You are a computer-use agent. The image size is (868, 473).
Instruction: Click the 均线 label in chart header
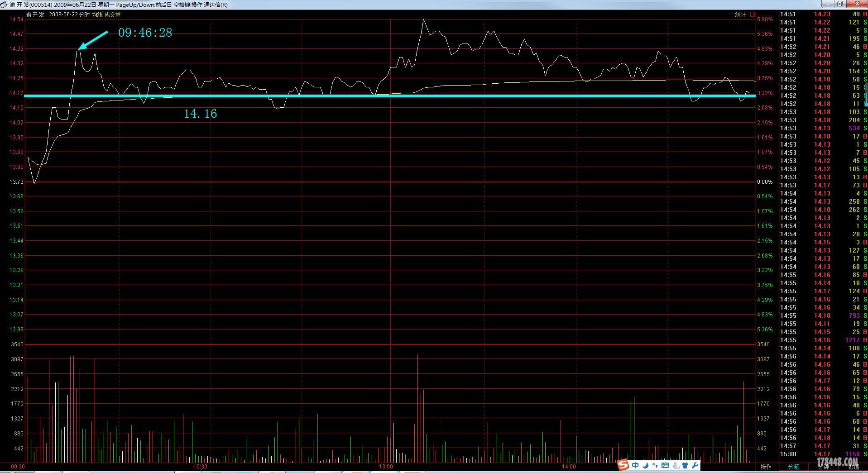[97, 14]
